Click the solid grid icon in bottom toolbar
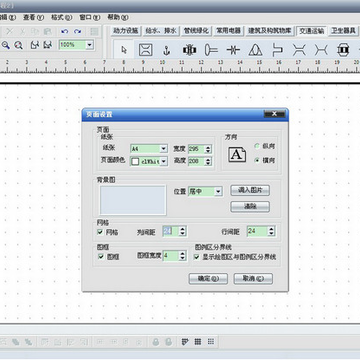 (198, 342)
